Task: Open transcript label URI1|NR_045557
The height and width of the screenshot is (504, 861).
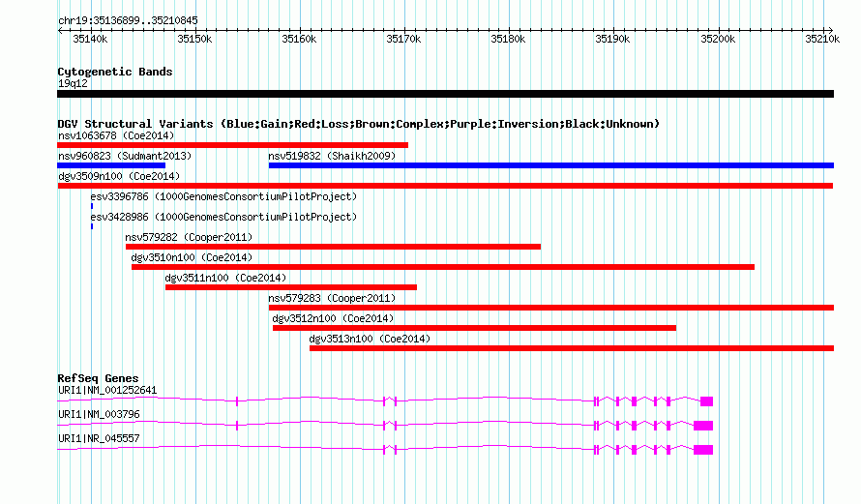Action: click(x=99, y=438)
